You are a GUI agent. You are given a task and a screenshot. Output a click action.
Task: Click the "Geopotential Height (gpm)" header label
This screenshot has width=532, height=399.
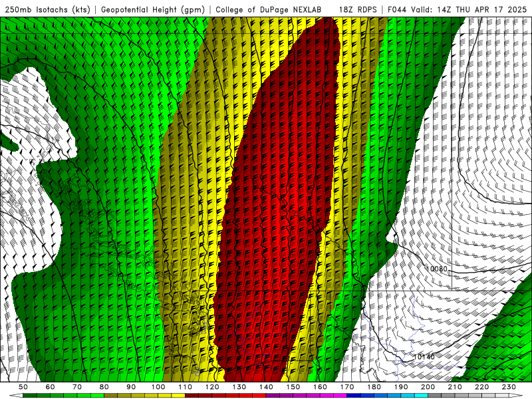pos(153,9)
